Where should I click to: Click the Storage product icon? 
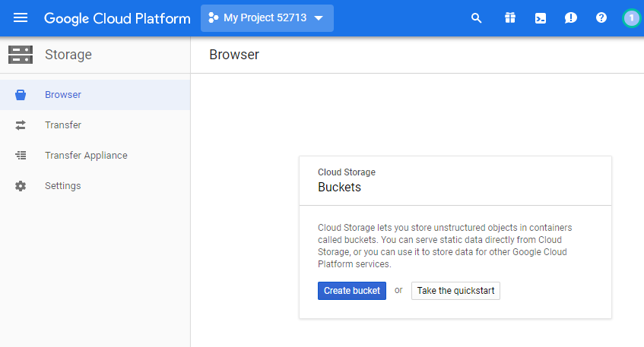(x=21, y=55)
